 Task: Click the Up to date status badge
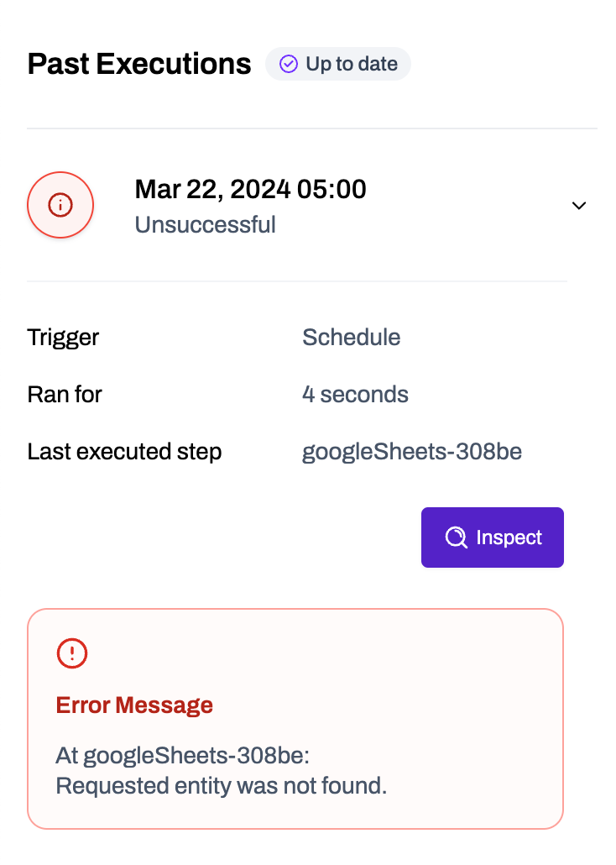337,65
